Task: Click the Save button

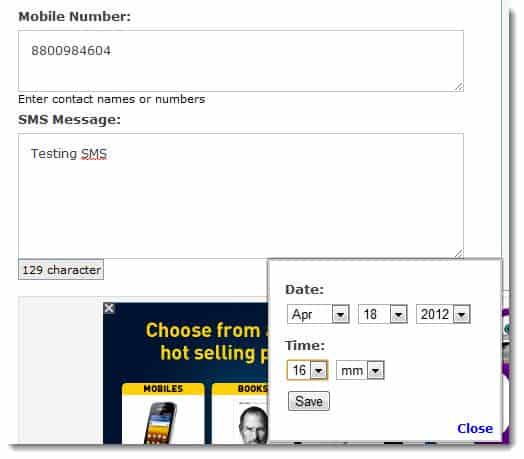Action: [x=308, y=401]
